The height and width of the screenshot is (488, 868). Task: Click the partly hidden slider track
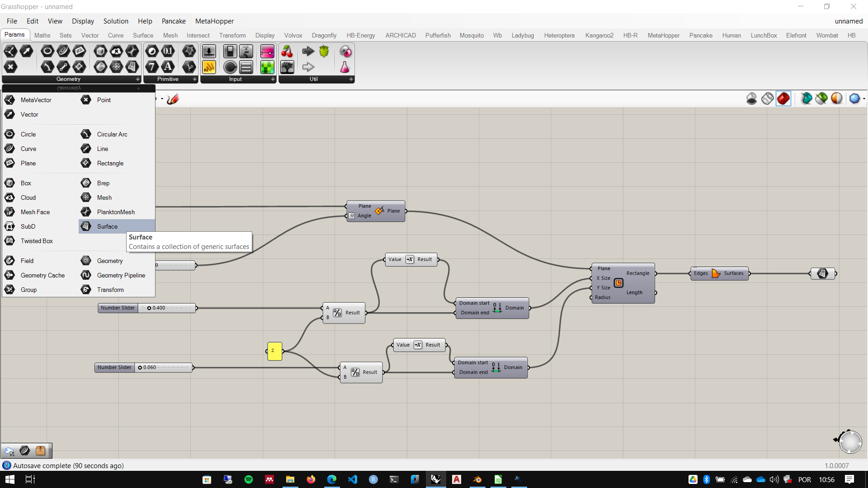point(175,265)
